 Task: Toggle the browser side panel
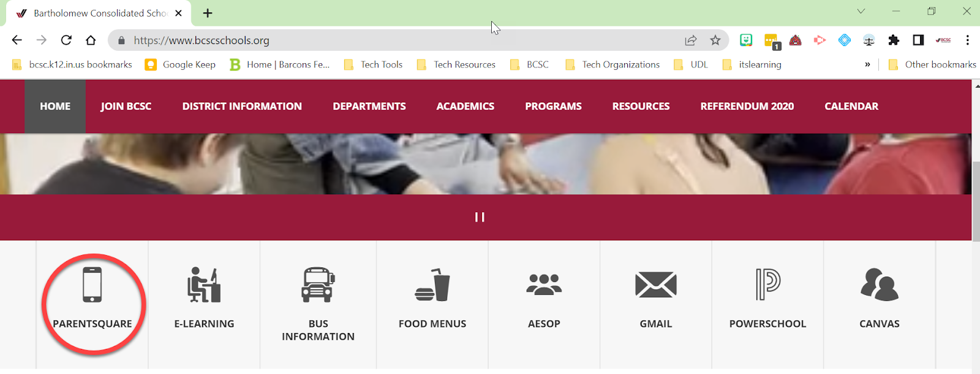[918, 40]
